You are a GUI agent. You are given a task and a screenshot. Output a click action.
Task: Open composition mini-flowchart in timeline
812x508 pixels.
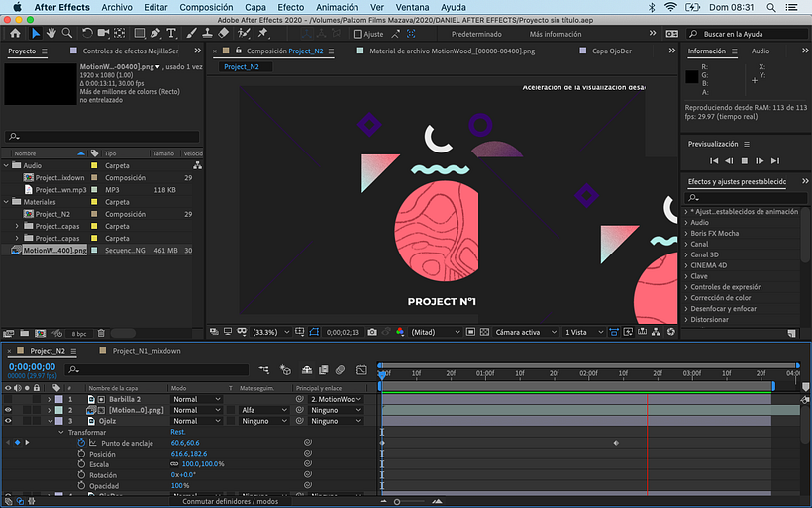(x=264, y=369)
